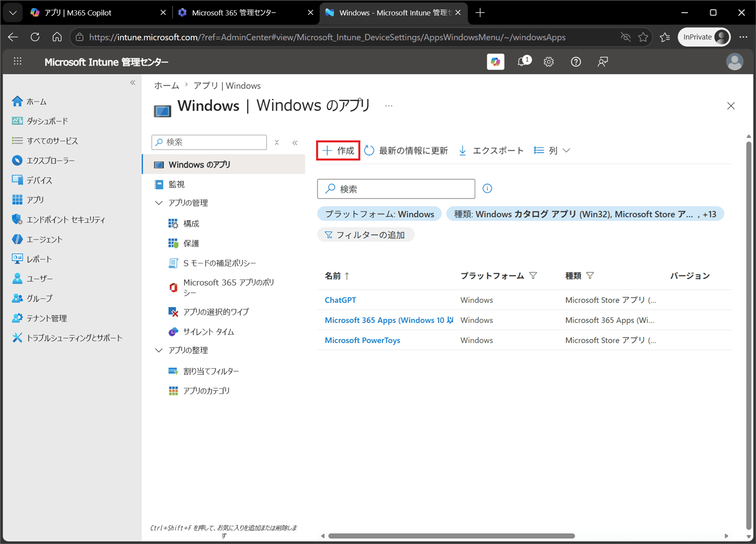
Task: Open the settings gear in Intune header
Action: [x=549, y=61]
